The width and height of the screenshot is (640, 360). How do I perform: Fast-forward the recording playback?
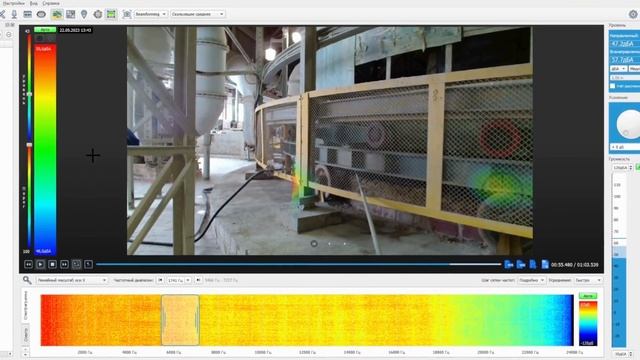tap(64, 264)
